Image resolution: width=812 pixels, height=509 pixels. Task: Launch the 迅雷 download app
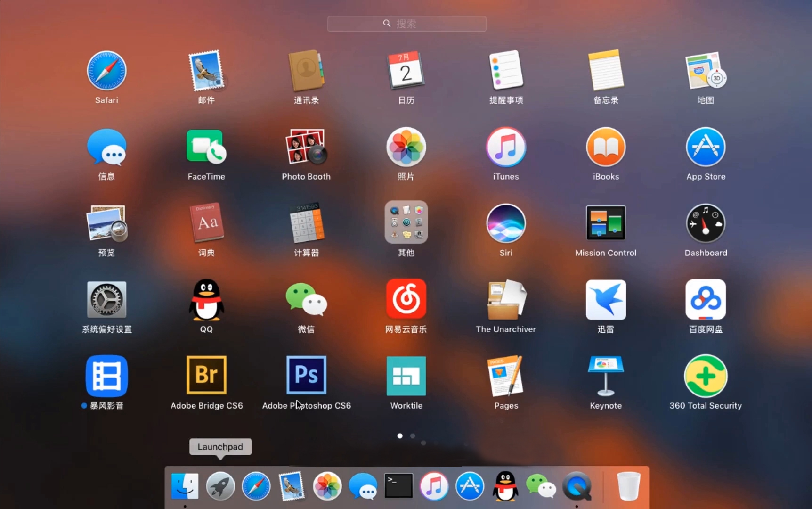click(606, 300)
